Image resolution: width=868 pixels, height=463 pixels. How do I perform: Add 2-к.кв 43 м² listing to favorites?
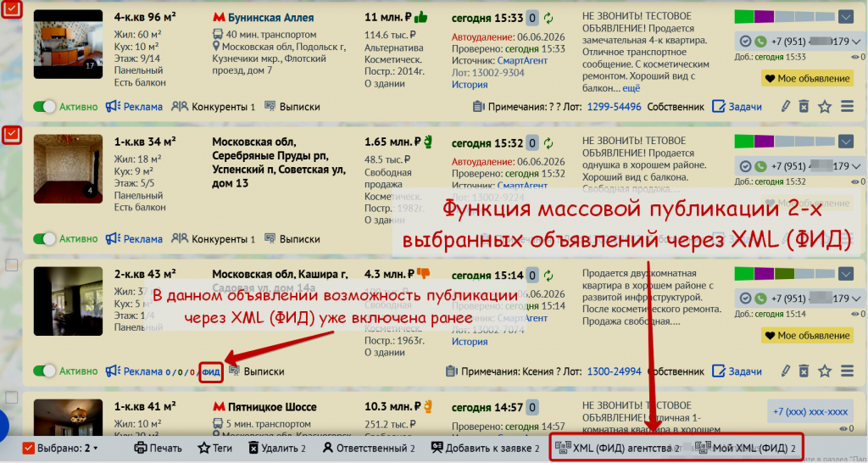pyautogui.click(x=825, y=371)
